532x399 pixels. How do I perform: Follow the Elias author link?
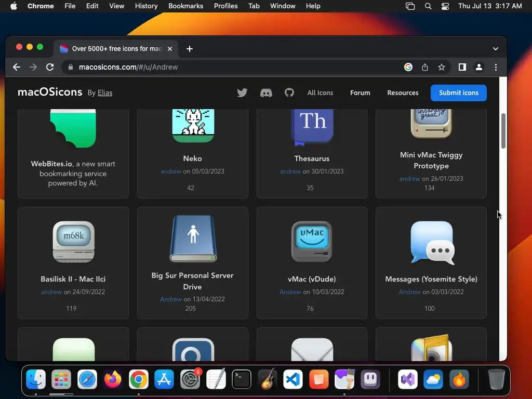[105, 92]
